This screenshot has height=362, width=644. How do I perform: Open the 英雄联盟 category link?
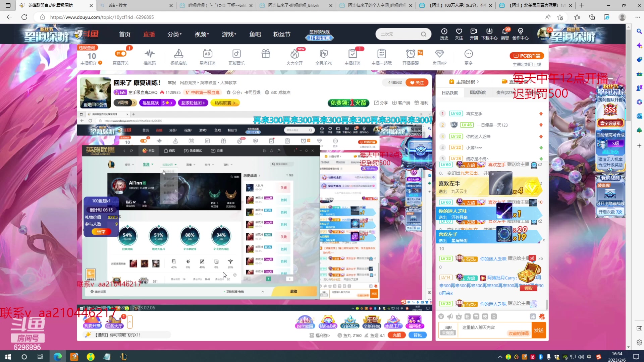pos(208,82)
